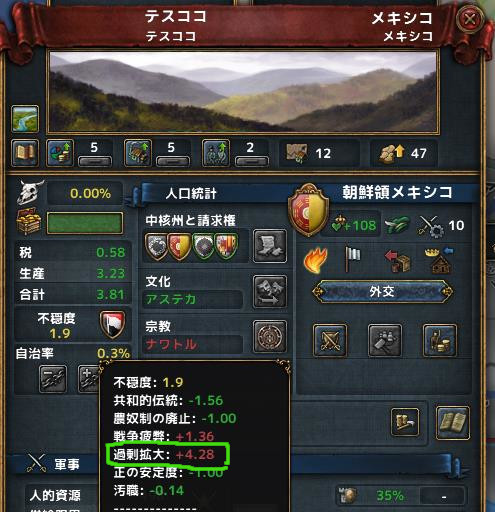Click the religion conversion icon next to ナワトル
The height and width of the screenshot is (512, 495).
click(x=270, y=336)
